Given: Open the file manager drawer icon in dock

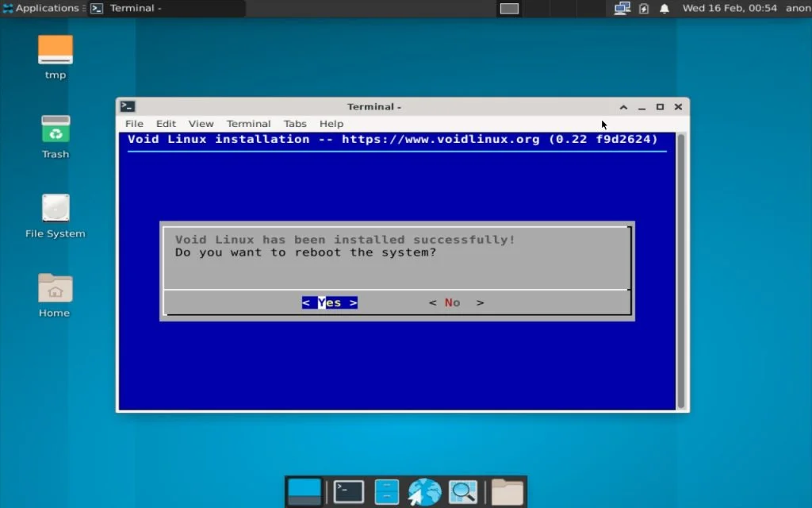Looking at the screenshot, I should tap(385, 491).
